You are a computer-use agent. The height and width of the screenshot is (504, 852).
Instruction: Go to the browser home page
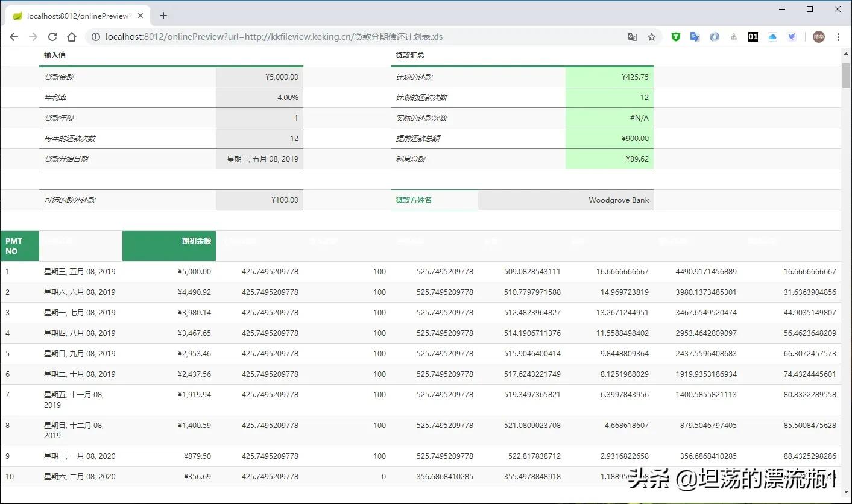pyautogui.click(x=72, y=37)
